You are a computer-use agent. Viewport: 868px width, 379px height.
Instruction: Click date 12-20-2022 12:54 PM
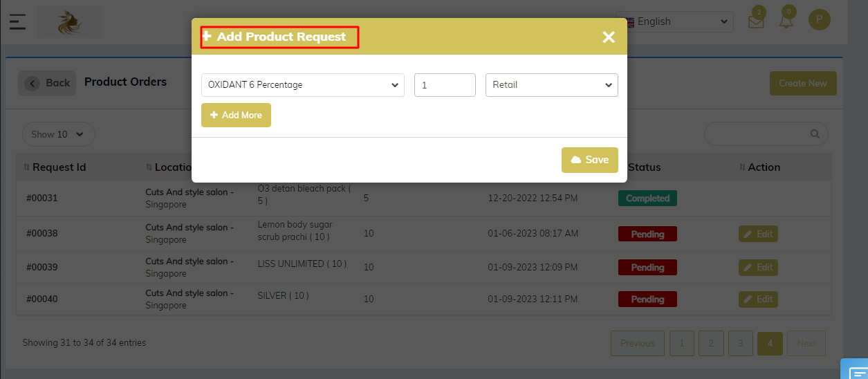(533, 198)
